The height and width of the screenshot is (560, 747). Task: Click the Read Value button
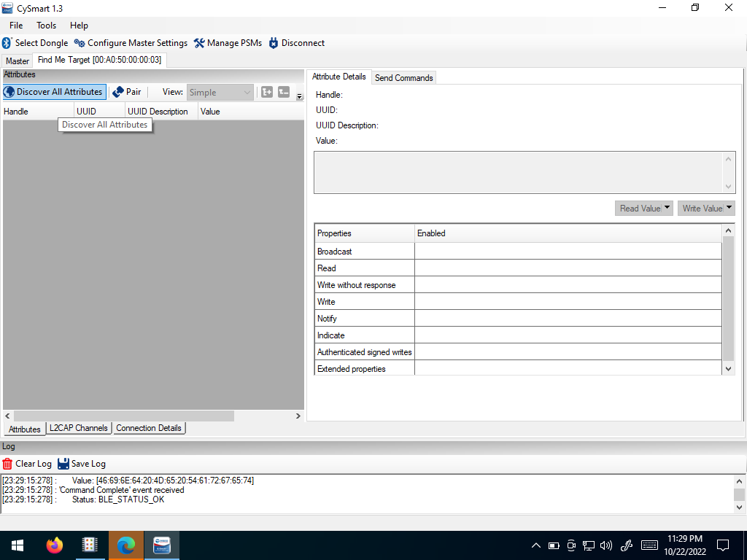coord(638,208)
